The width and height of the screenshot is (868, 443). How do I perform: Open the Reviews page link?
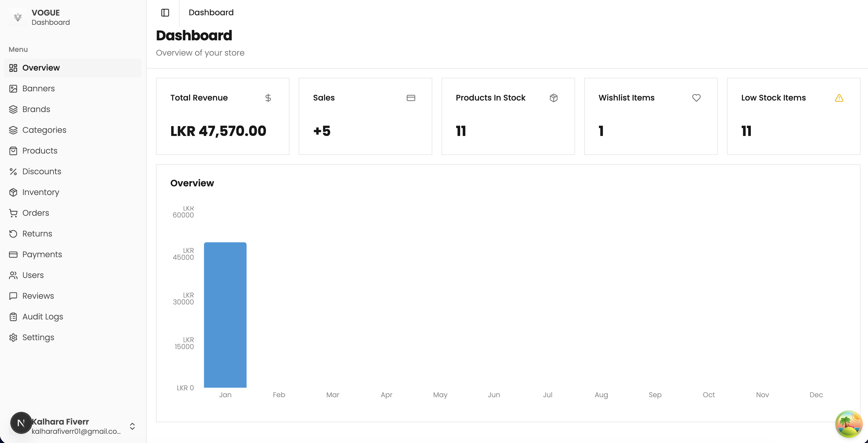[38, 296]
